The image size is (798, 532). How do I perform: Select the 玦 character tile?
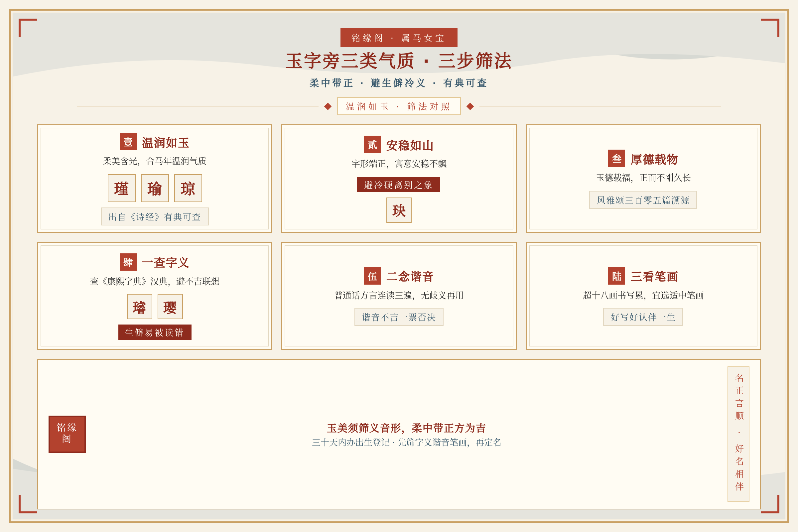399,210
